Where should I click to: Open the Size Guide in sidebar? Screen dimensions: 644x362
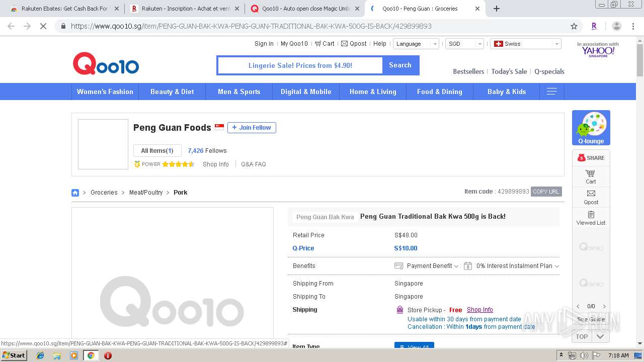pyautogui.click(x=591, y=319)
